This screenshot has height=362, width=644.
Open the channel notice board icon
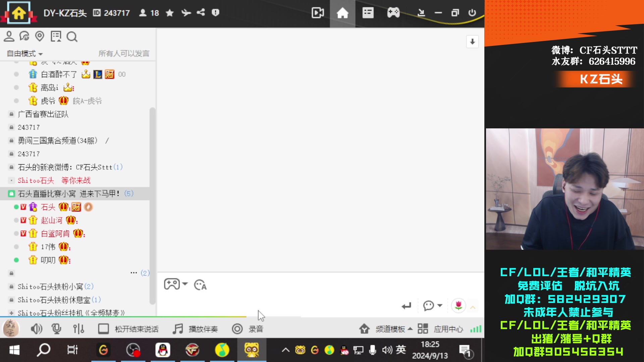click(x=56, y=36)
